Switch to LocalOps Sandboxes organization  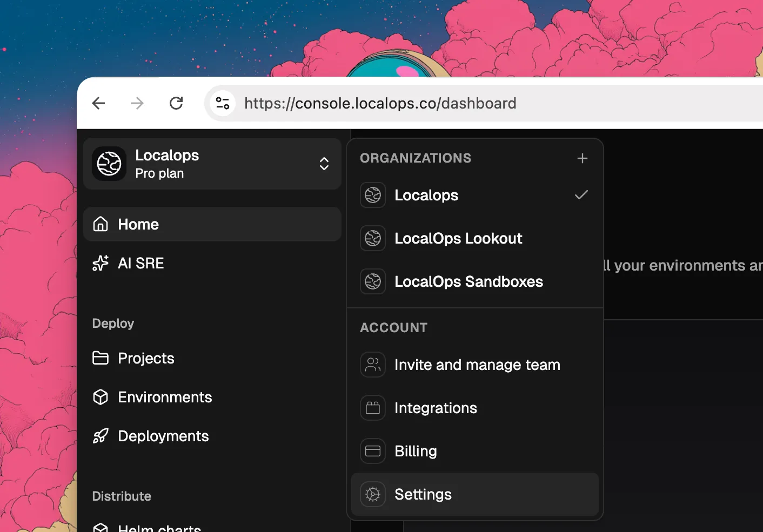[475, 281]
